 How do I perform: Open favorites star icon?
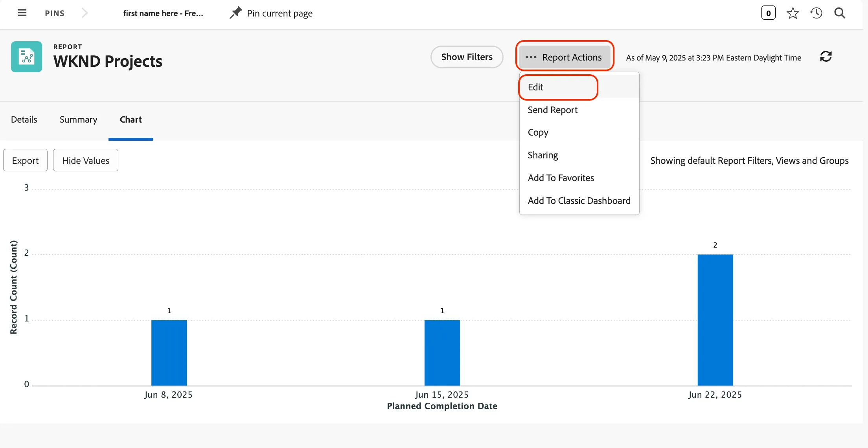[x=793, y=13]
